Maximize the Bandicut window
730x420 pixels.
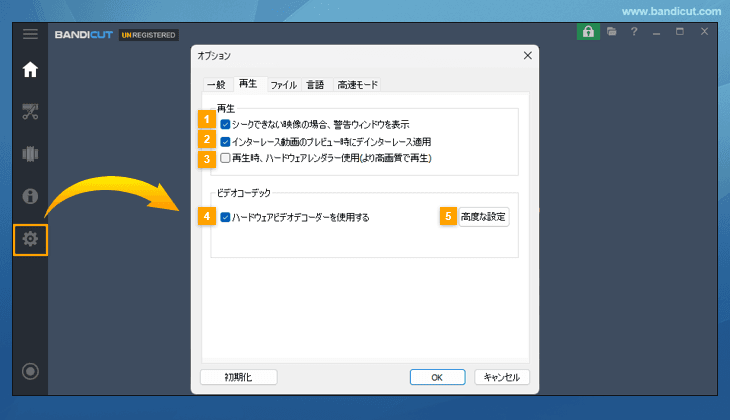point(680,32)
